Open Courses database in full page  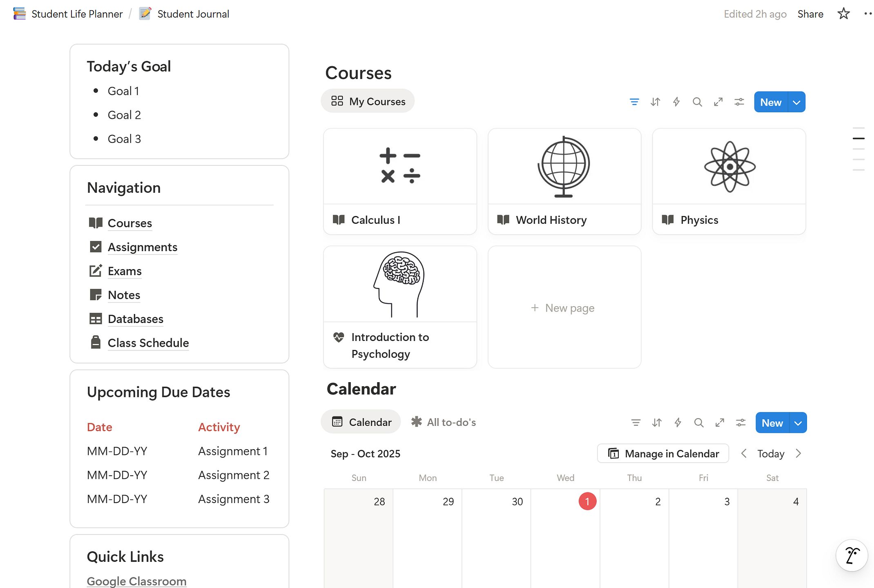click(x=718, y=102)
